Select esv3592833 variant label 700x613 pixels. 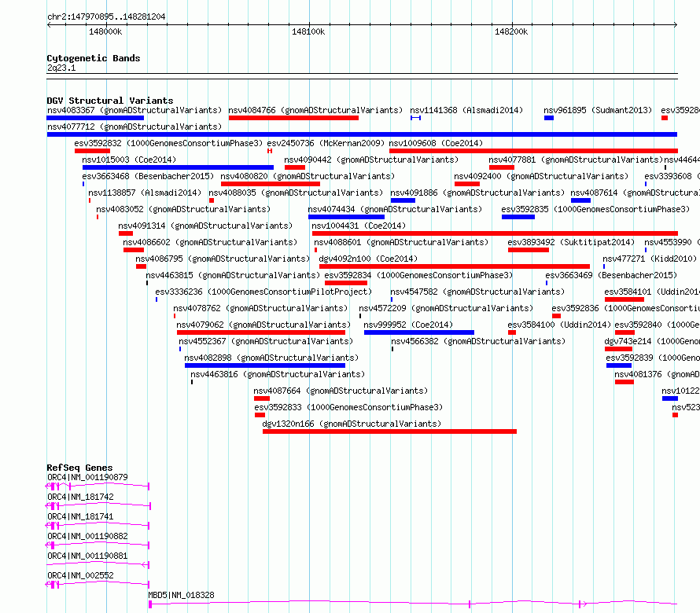[348, 407]
